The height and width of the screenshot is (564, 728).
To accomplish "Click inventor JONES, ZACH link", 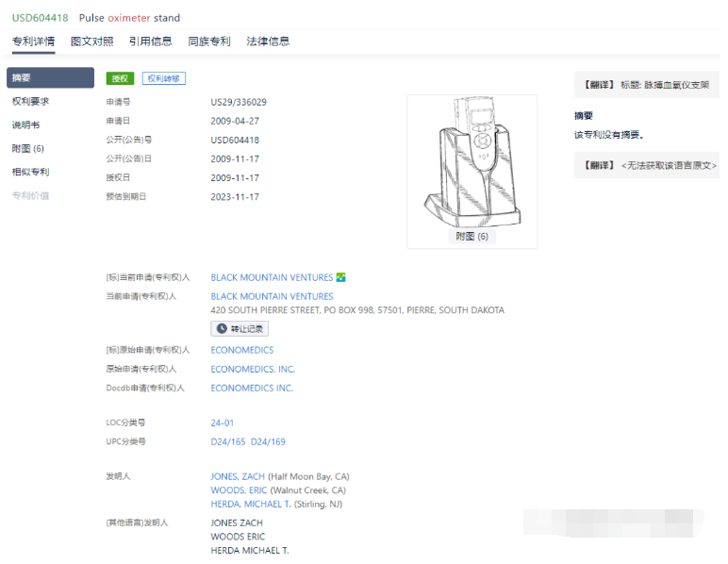I will point(238,476).
